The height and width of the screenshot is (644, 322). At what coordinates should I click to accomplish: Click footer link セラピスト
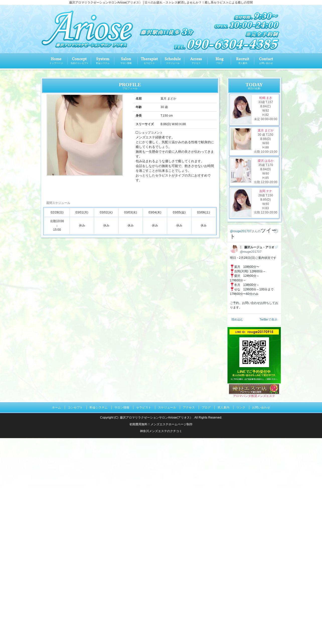pyautogui.click(x=144, y=408)
